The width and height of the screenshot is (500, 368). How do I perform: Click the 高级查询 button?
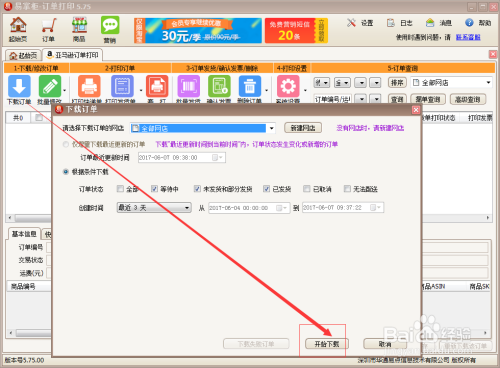(468, 99)
